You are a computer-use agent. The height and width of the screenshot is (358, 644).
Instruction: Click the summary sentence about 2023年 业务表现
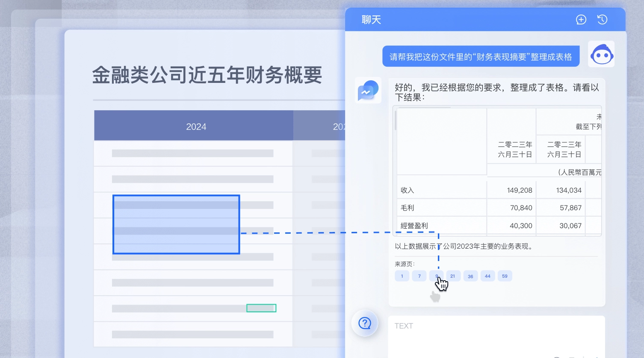[x=464, y=246]
